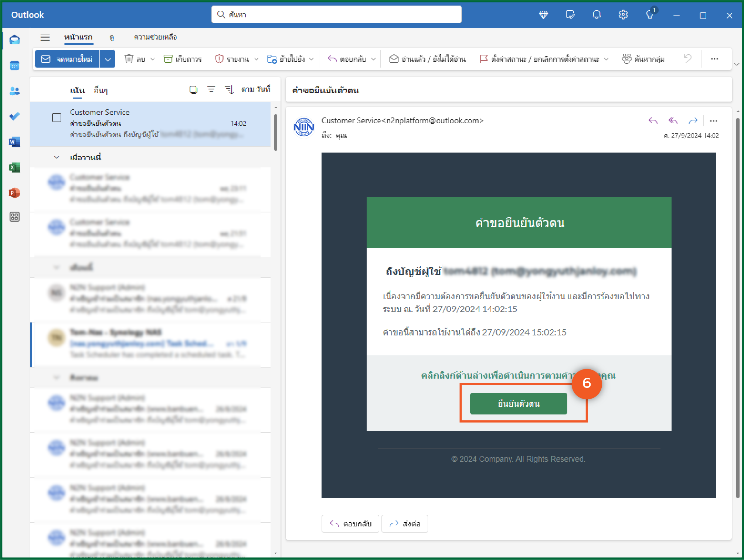Open the settings gear icon

click(623, 15)
